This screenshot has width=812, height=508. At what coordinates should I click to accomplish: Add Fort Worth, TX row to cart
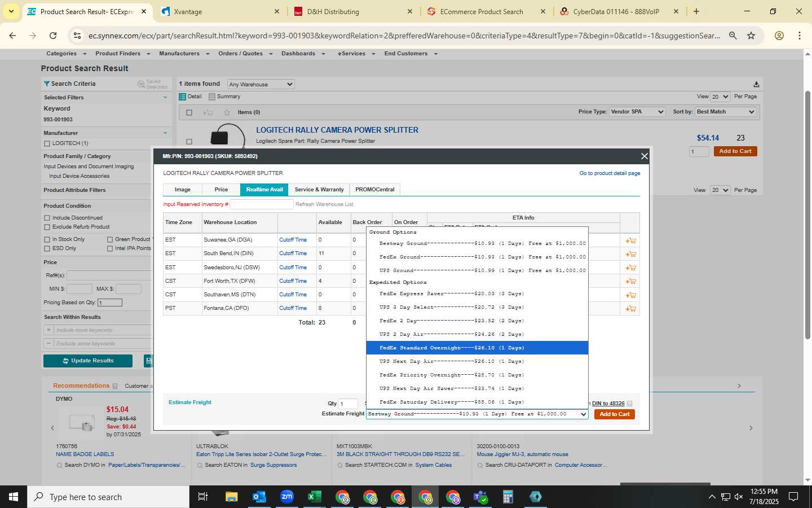[630, 281]
